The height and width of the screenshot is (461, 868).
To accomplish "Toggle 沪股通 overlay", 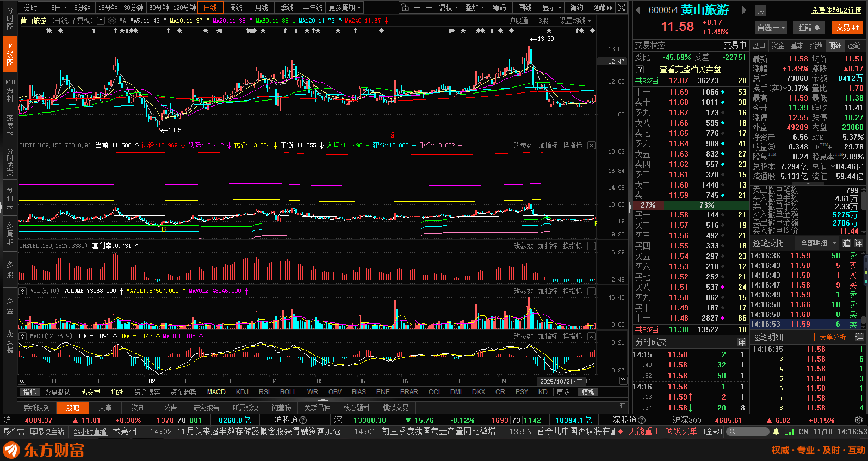I will [518, 21].
